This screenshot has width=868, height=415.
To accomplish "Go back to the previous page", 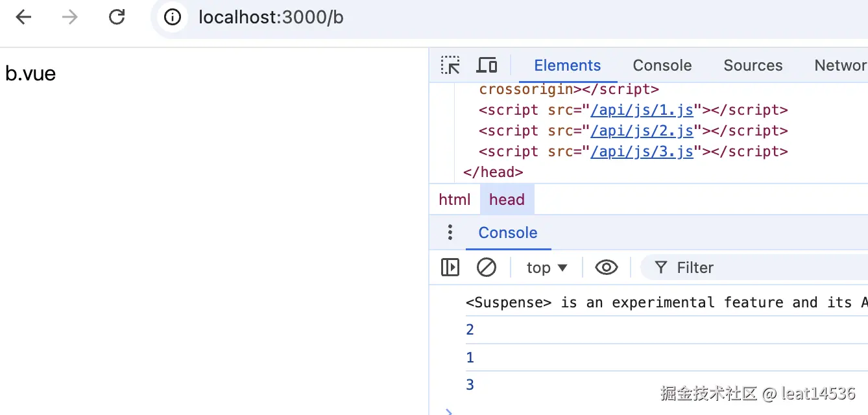I will (24, 18).
